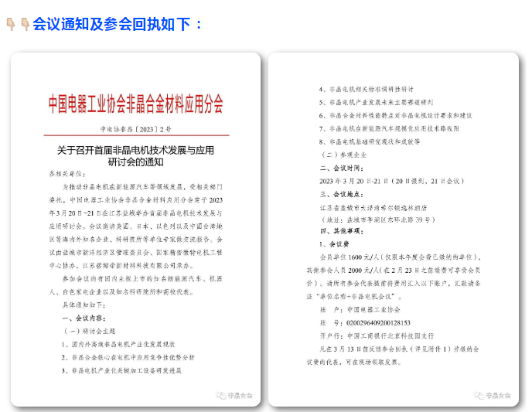Click the subheading "（二）参观企业"
532x412 pixels.
pos(343,155)
